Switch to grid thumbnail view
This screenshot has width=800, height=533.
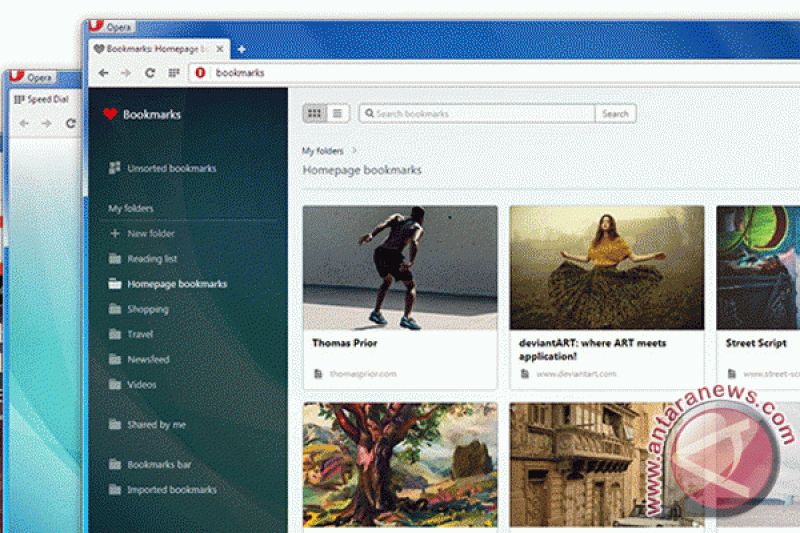pos(314,114)
